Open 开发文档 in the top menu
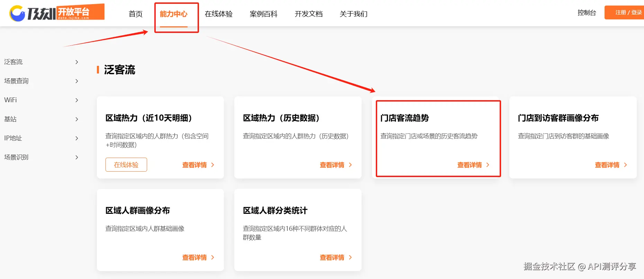The image size is (644, 279). (x=309, y=14)
